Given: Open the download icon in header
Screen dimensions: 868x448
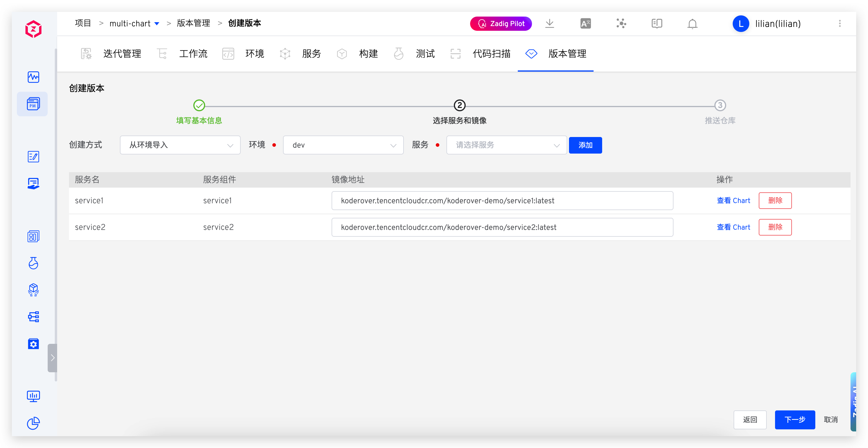Looking at the screenshot, I should (x=549, y=24).
